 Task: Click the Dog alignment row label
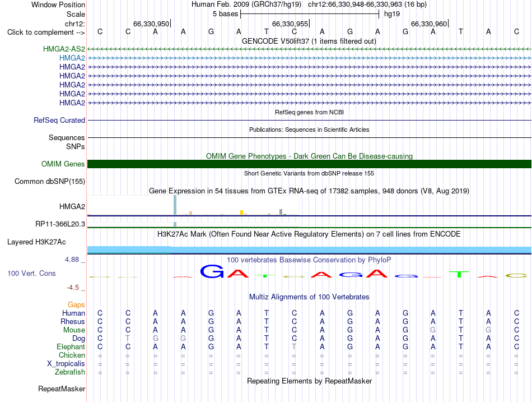79,339
